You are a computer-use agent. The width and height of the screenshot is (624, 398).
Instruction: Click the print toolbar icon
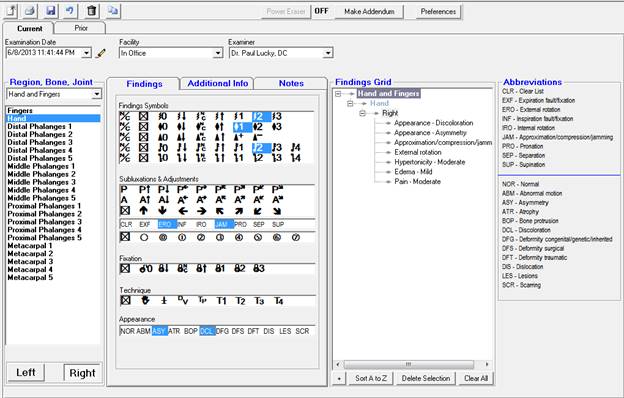[30, 11]
